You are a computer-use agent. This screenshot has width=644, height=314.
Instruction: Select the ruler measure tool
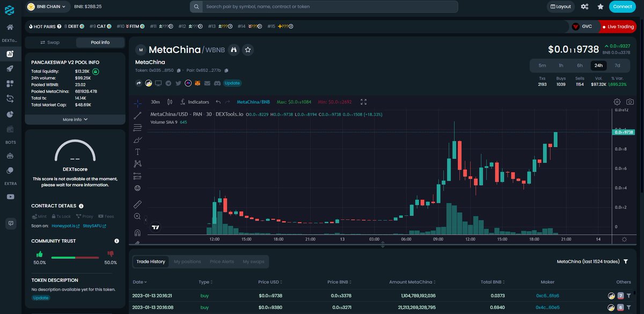[x=137, y=204]
